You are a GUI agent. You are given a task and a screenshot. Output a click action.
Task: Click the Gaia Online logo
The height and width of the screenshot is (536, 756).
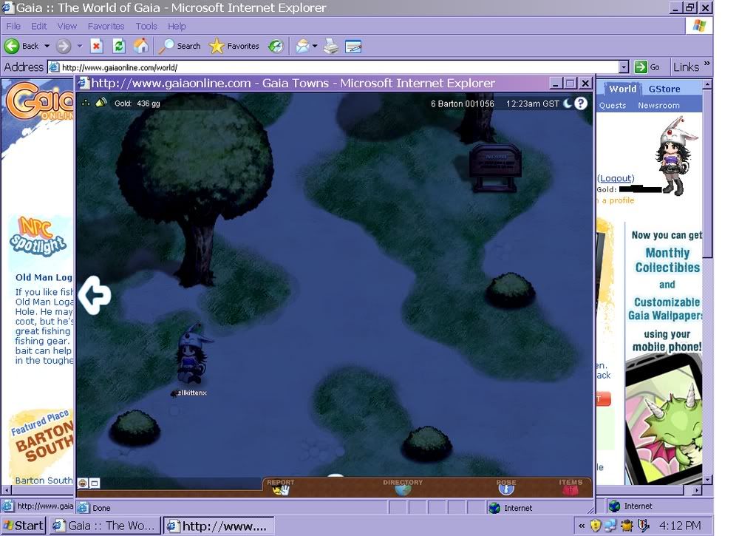click(x=39, y=101)
